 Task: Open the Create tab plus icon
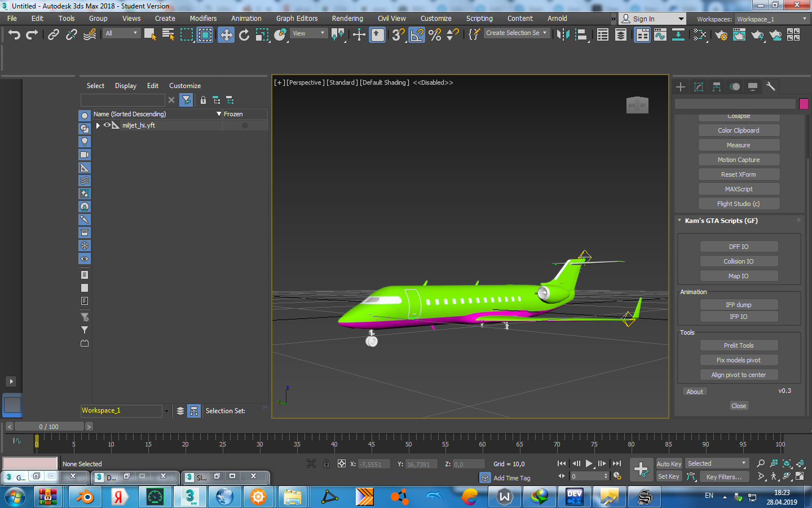681,87
